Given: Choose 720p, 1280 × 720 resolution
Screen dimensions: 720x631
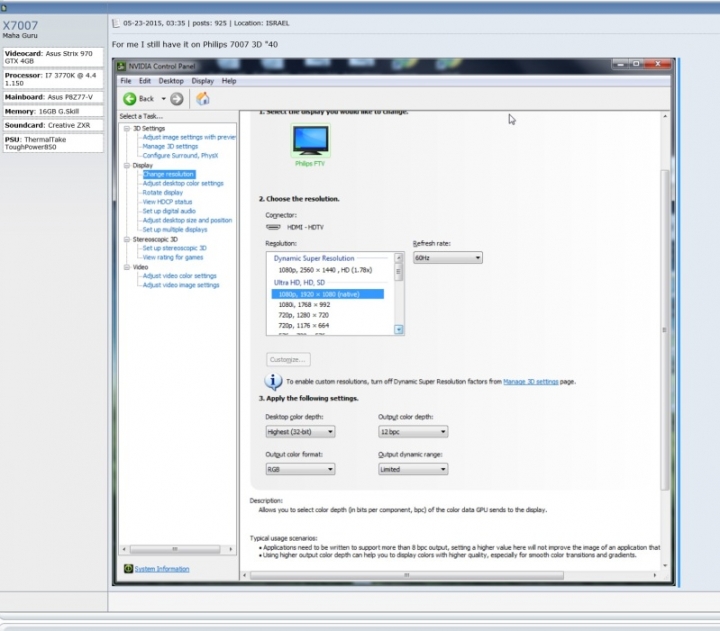Looking at the screenshot, I should click(304, 315).
